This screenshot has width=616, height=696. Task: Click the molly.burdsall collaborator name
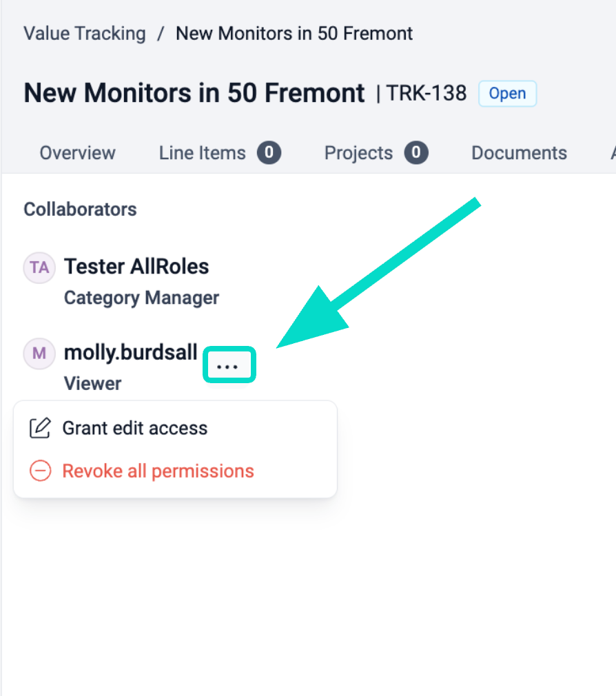coord(131,353)
